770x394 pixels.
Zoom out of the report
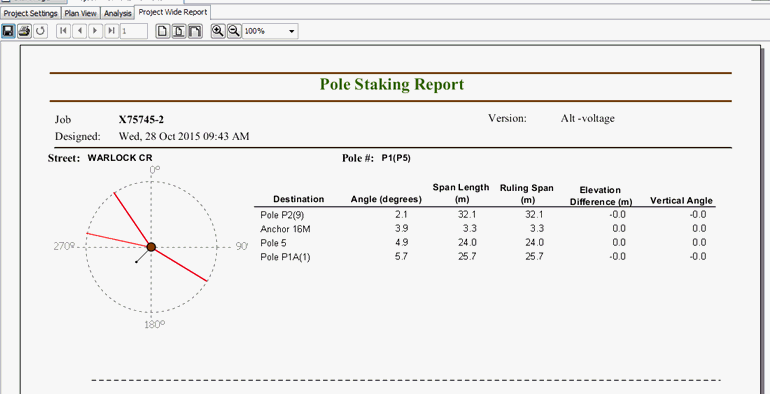[x=234, y=31]
